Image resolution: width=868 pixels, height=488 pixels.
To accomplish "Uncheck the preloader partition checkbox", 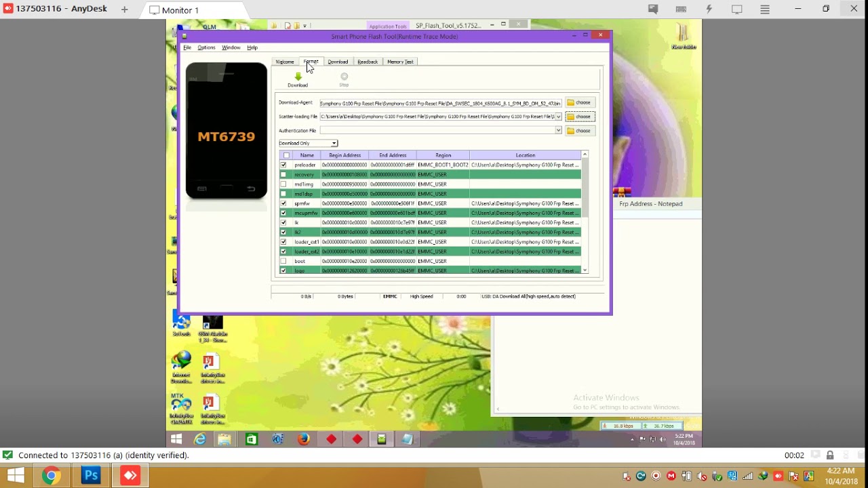I will coord(283,165).
